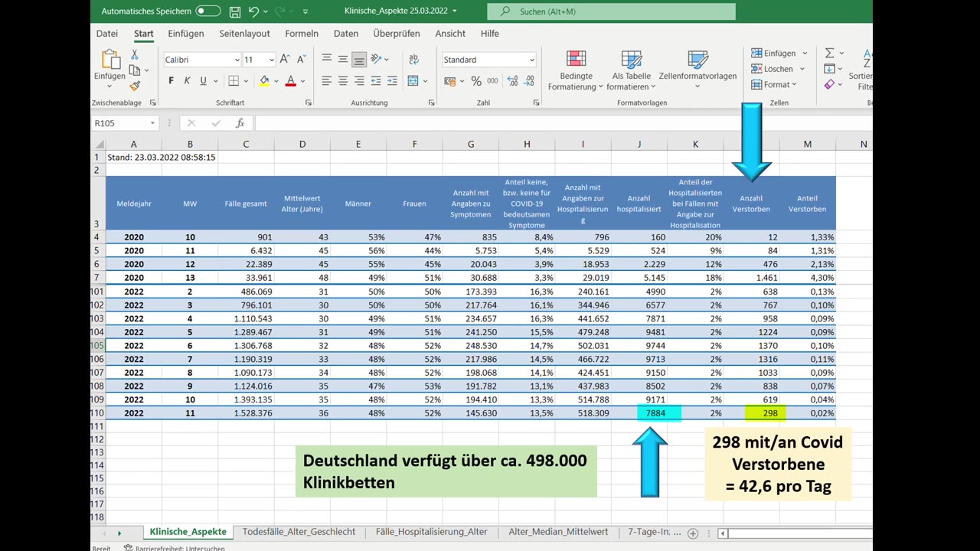Click the Suchen search box
The image size is (980, 551).
611,11
